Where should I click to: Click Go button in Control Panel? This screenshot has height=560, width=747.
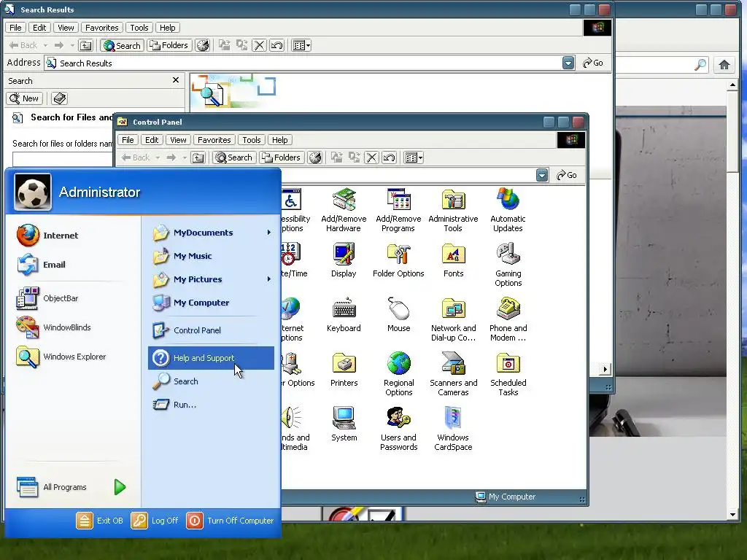click(x=566, y=175)
